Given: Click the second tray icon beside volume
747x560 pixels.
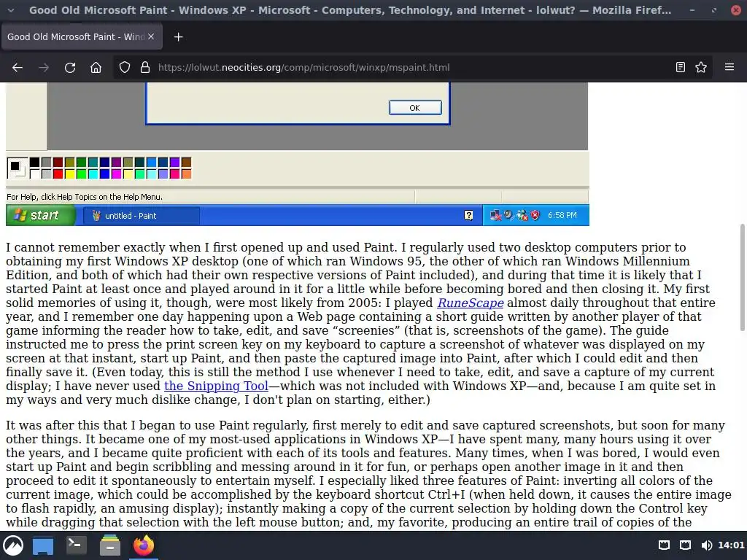Looking at the screenshot, I should (686, 545).
